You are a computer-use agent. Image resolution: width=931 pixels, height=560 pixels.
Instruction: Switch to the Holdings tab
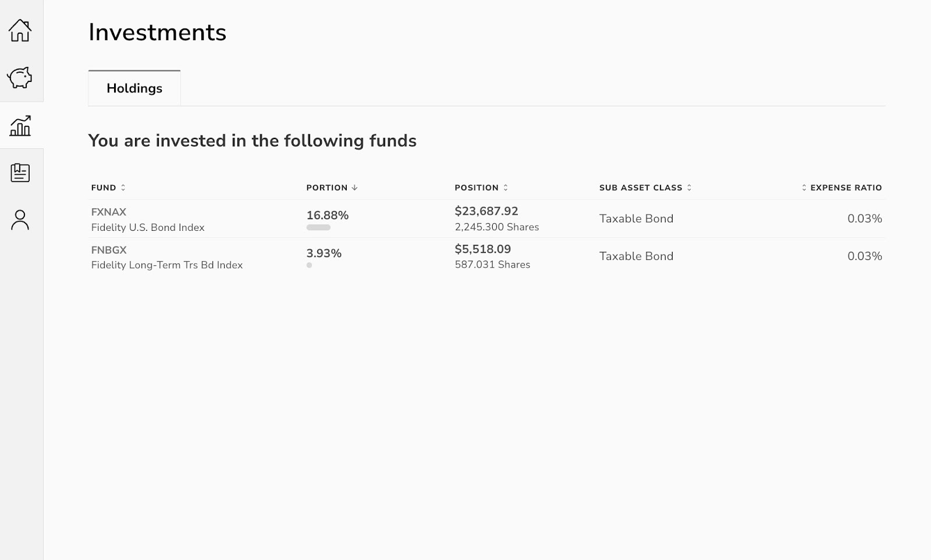click(x=134, y=88)
